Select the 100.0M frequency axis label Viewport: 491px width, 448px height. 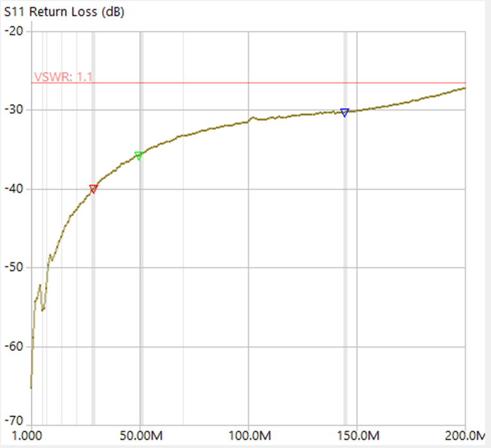click(x=248, y=435)
